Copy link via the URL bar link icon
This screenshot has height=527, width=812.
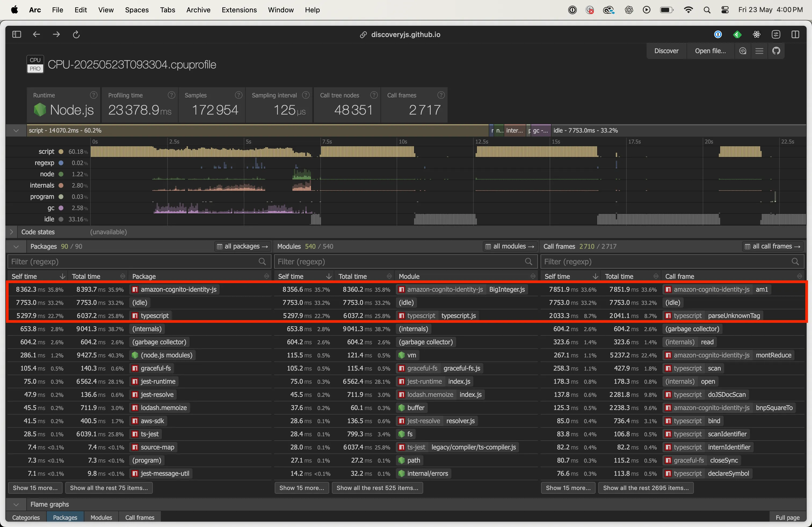(x=363, y=35)
